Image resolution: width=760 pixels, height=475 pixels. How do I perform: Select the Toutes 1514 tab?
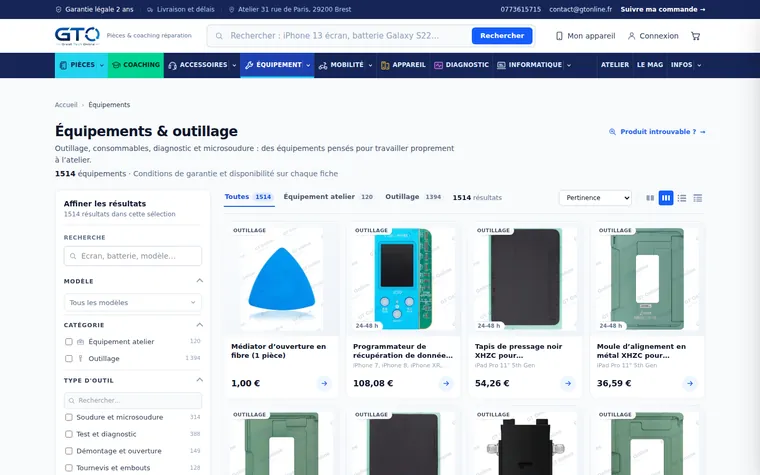pos(249,197)
